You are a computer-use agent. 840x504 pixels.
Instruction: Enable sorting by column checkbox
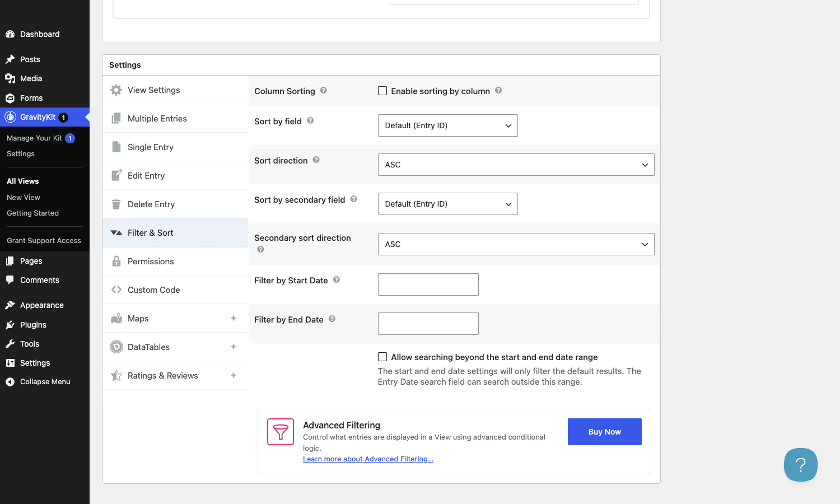coord(382,91)
